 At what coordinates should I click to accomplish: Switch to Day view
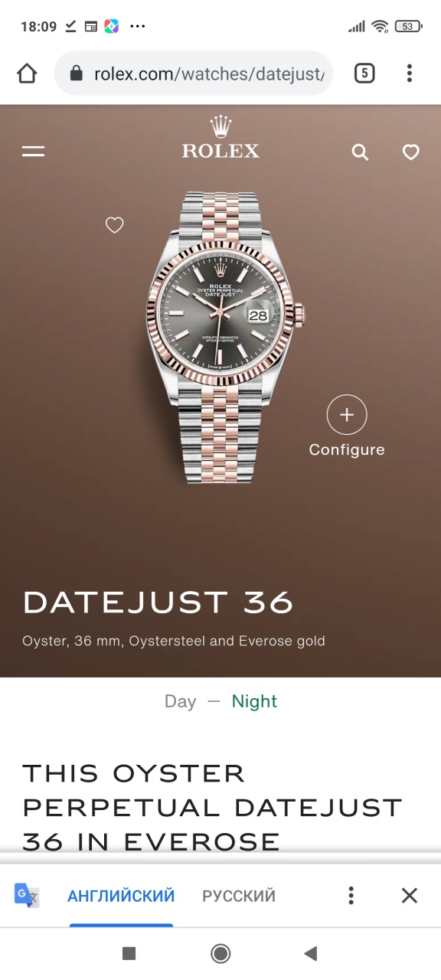coord(180,701)
